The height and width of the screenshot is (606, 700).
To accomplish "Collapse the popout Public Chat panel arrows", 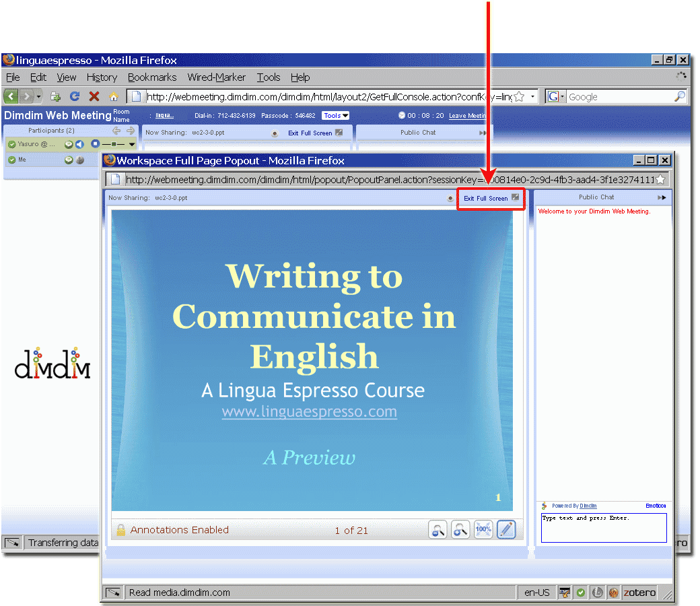I will 662,197.
